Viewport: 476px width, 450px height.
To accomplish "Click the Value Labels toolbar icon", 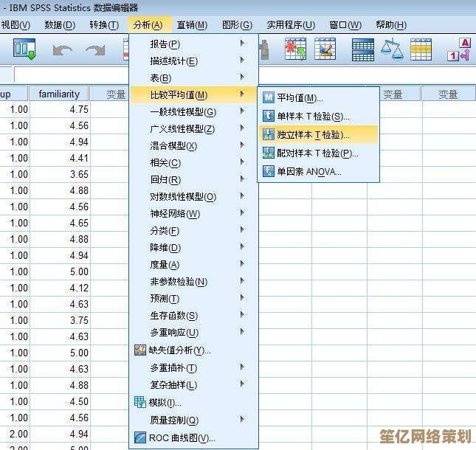I will (459, 50).
